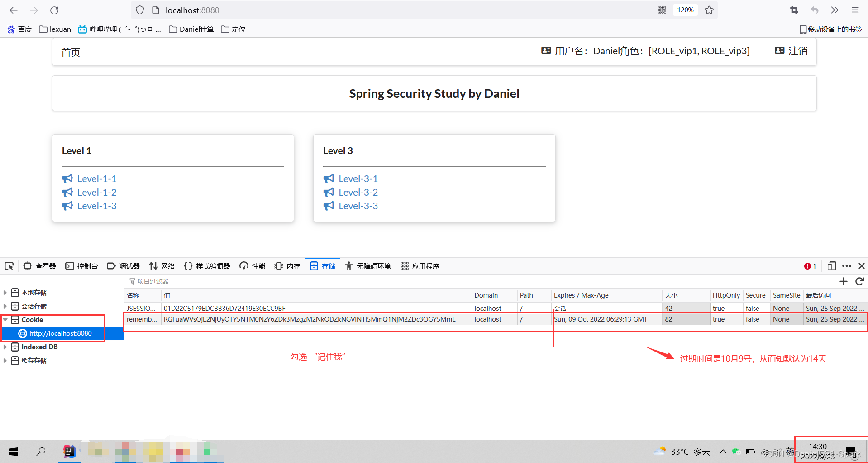Open the 定位 bookmark folder
The width and height of the screenshot is (868, 463).
tap(234, 29)
